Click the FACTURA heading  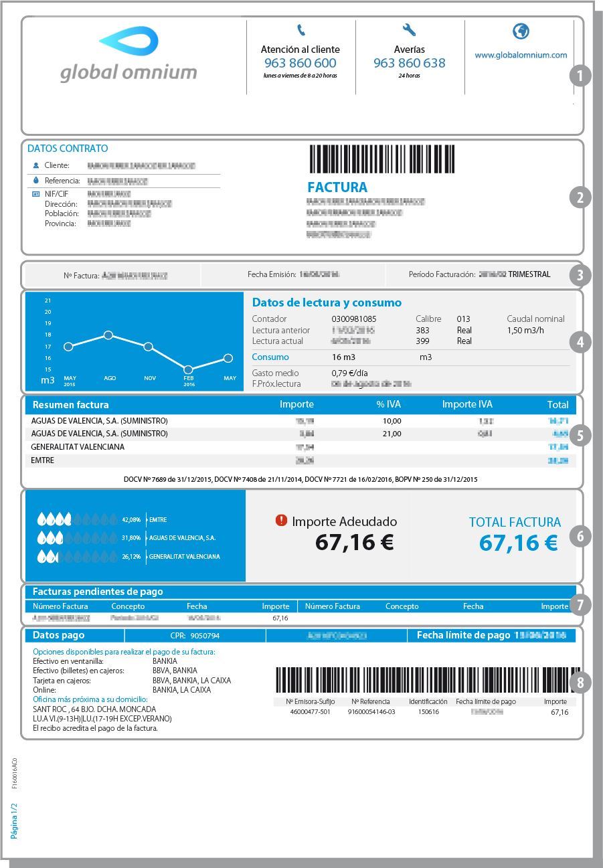pos(337,187)
